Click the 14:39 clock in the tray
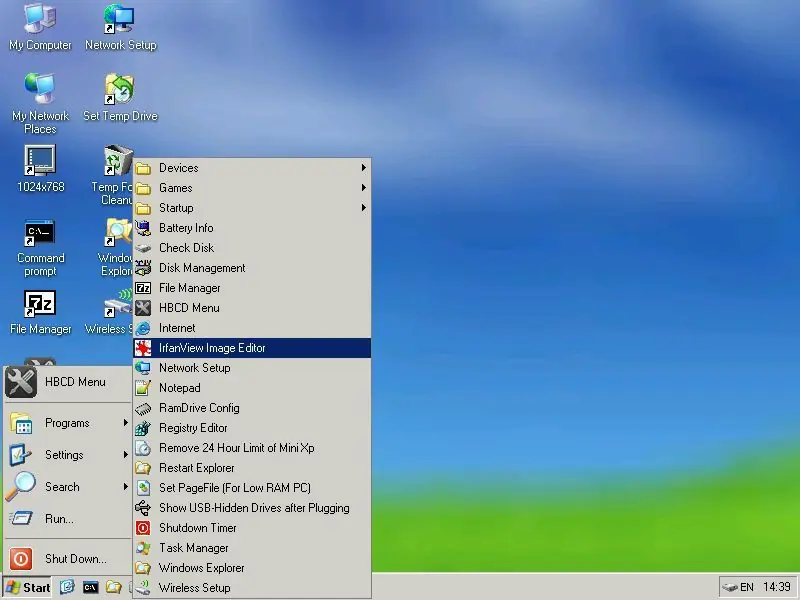 click(777, 587)
